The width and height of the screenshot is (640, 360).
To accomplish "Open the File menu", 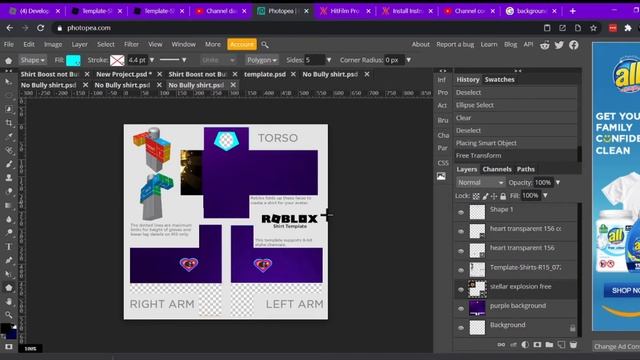I will point(9,44).
